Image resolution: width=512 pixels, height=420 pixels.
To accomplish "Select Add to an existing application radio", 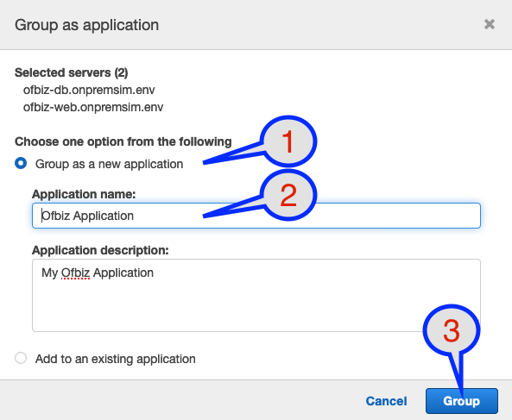I will coord(21,358).
